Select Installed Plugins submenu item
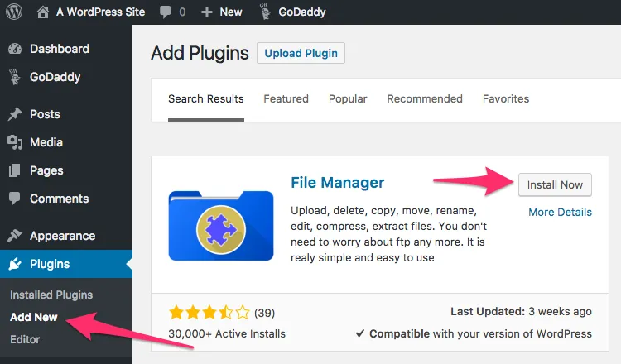The height and width of the screenshot is (364, 621). click(51, 295)
